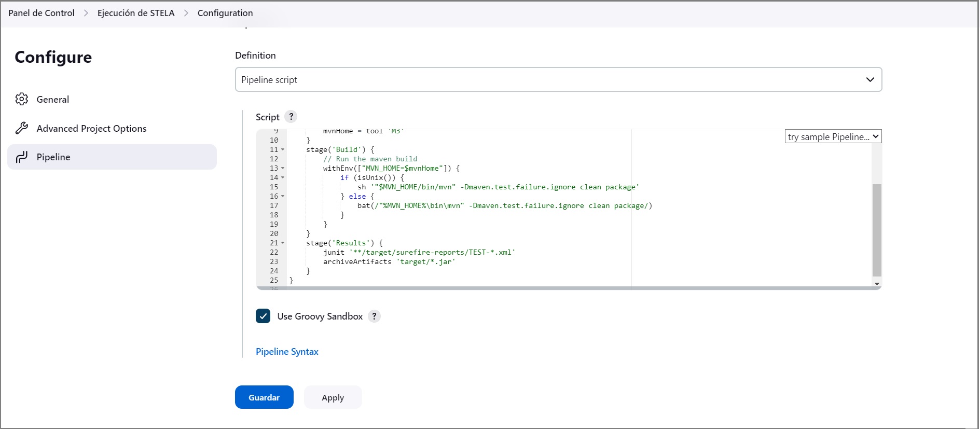Click the sh mvn command line
Screen dimensions: 980x429
point(499,187)
